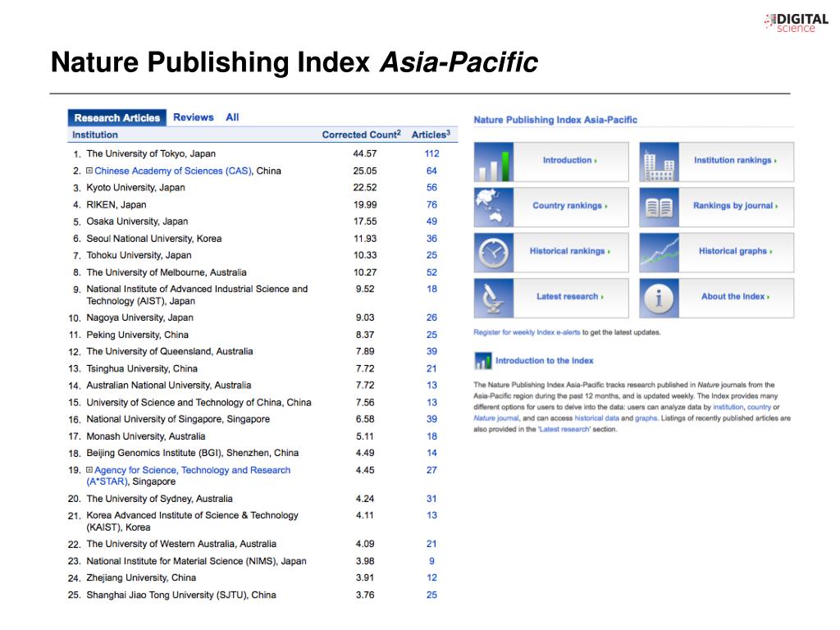
Task: Open article count 36 for Seoul National University
Action: coord(431,239)
